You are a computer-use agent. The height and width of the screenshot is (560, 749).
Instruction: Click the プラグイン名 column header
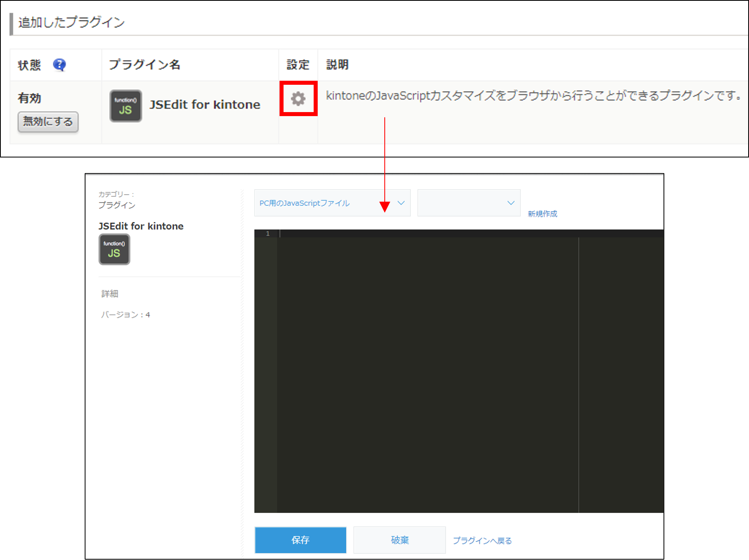click(145, 64)
